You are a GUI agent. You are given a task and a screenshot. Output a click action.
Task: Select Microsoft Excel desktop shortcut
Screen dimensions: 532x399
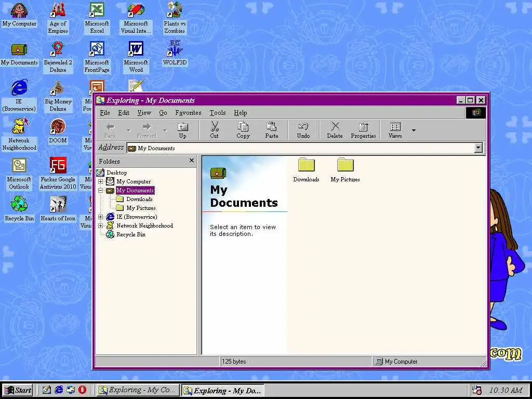coord(97,18)
